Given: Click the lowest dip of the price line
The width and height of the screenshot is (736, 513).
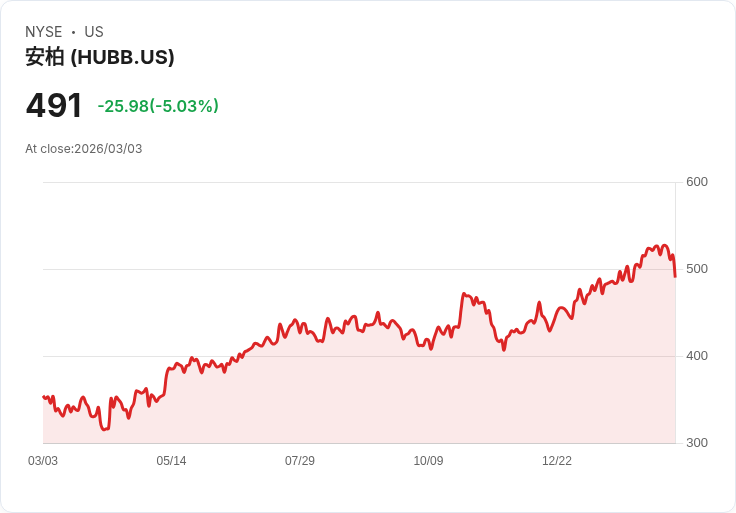Looking at the screenshot, I should pos(102,430).
